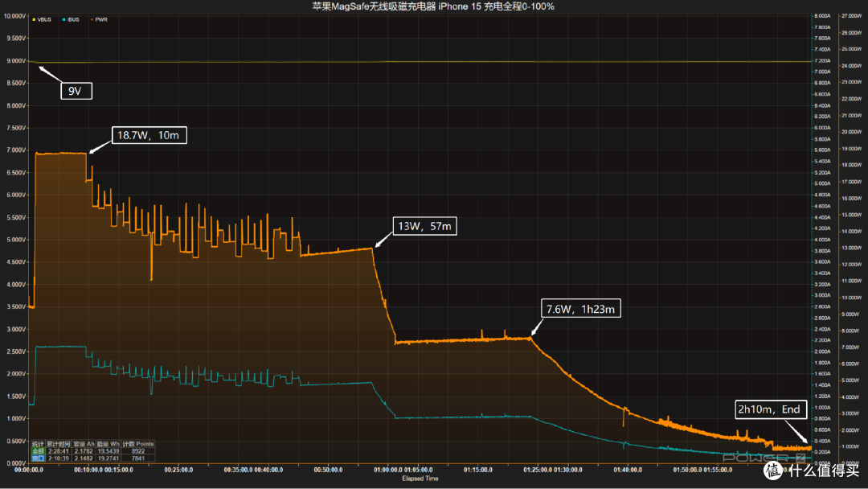Viewport: 868px width, 489px height.
Task: Click the 00:50:00.0 time axis label
Action: (x=328, y=470)
